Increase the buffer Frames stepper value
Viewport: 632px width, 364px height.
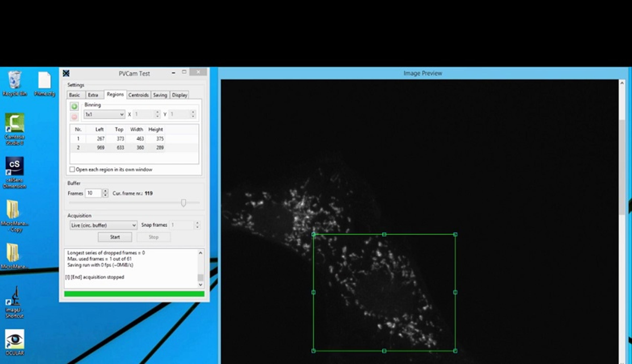pyautogui.click(x=105, y=191)
